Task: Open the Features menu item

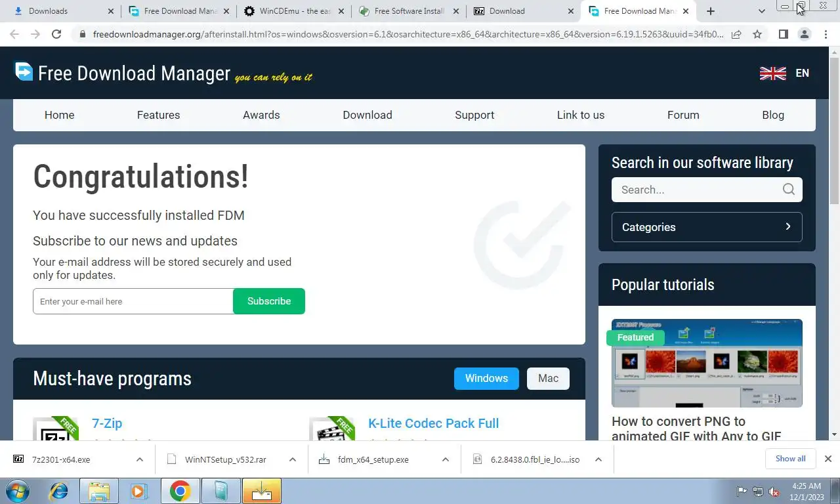Action: coord(158,115)
